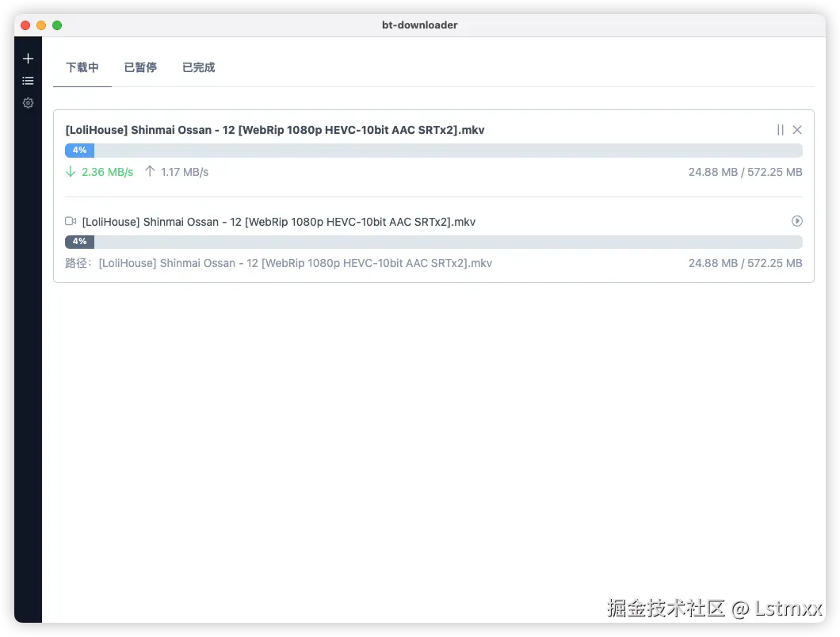Open the settings gear in the sidebar

28,103
